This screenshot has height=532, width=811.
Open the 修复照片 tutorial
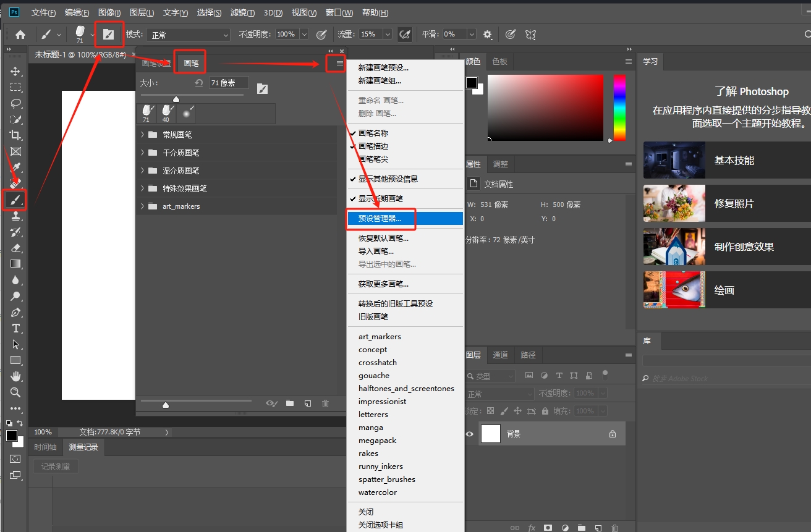727,203
